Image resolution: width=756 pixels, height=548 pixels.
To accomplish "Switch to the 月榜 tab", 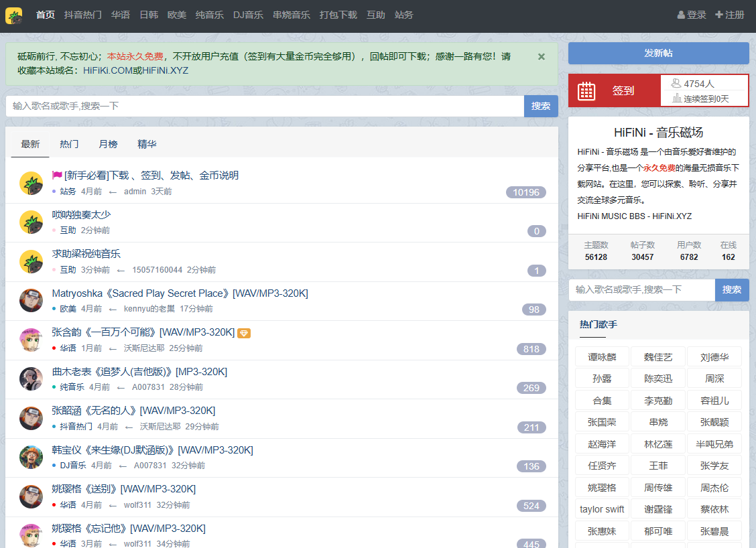I will click(108, 144).
